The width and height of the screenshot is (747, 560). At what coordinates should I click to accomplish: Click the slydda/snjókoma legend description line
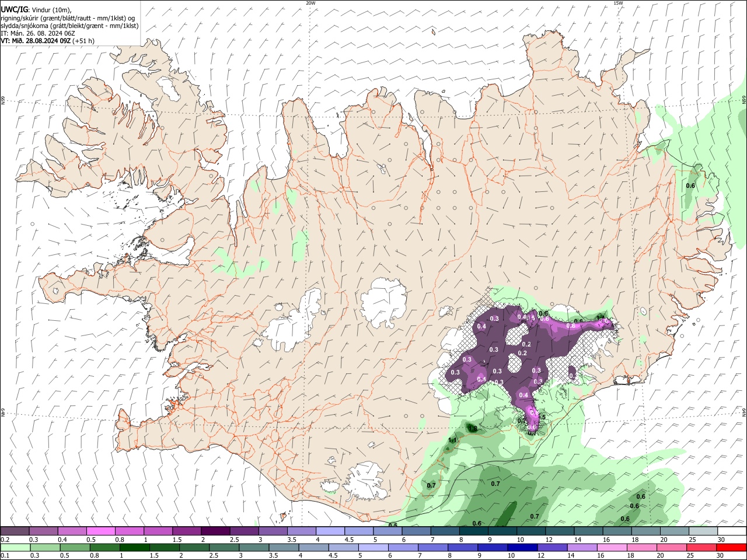pos(69,26)
